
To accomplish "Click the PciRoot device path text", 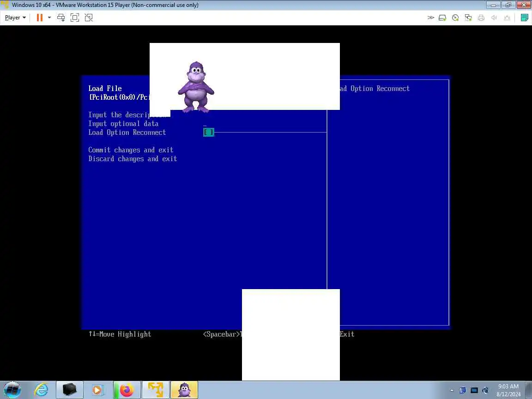I will click(119, 97).
